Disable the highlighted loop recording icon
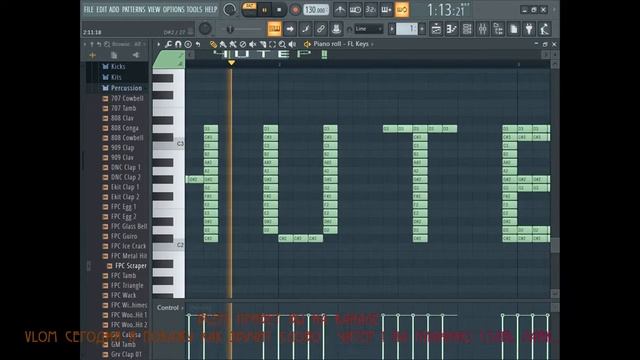The width and height of the screenshot is (640, 360). [x=402, y=10]
